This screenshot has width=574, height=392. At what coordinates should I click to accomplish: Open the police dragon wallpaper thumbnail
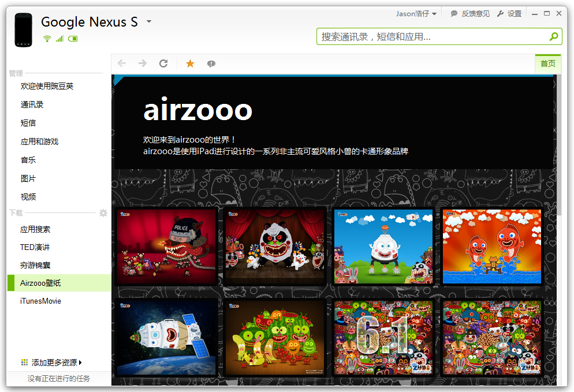[x=166, y=247]
